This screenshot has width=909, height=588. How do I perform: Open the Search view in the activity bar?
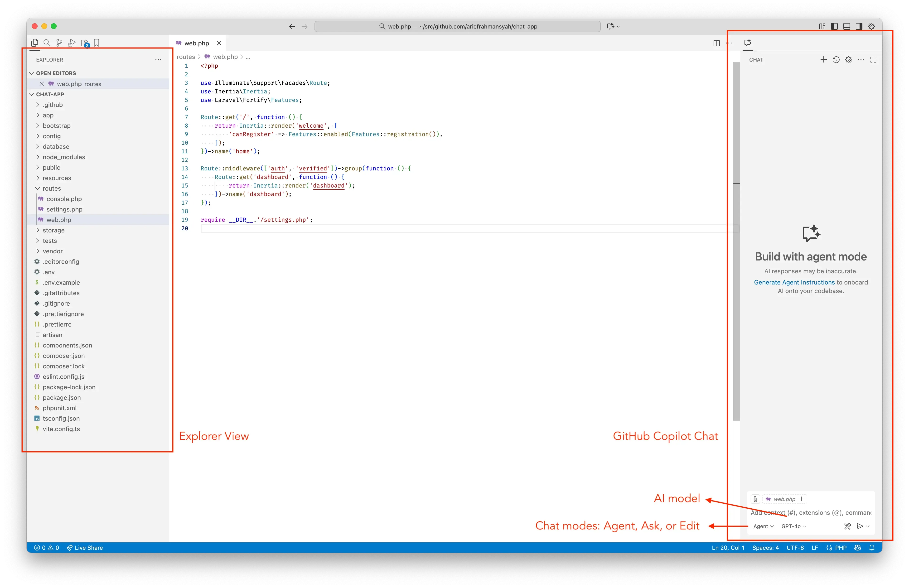(x=47, y=43)
